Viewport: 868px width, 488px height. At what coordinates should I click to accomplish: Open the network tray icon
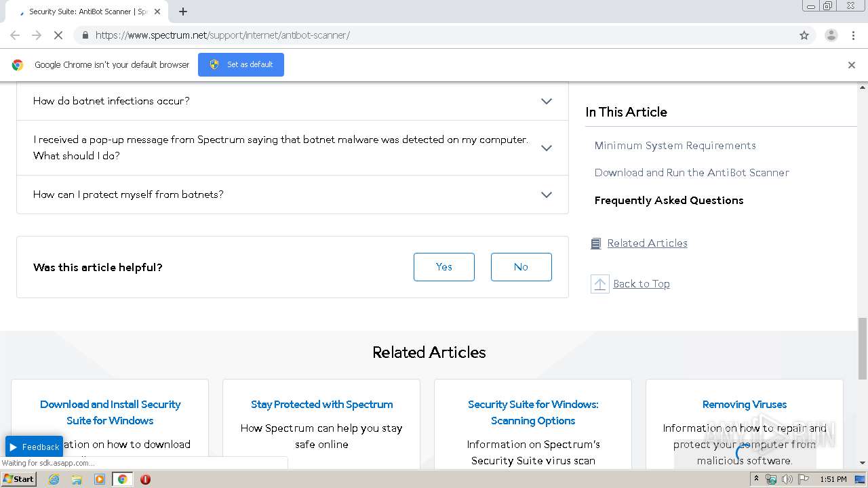[771, 479]
